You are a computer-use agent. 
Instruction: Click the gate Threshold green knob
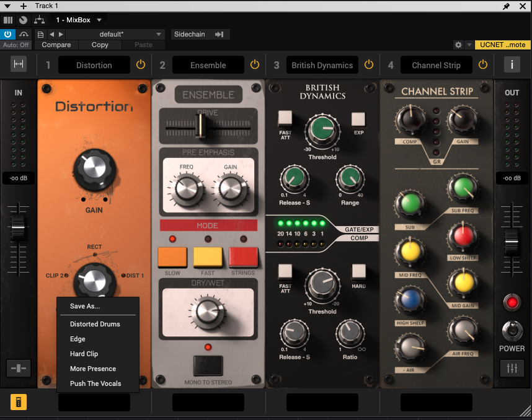point(322,130)
